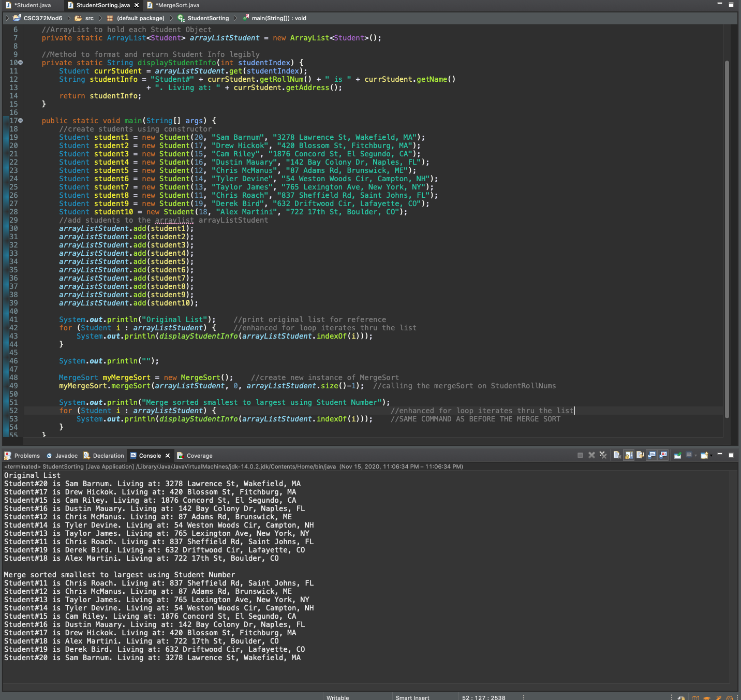The width and height of the screenshot is (741, 700).
Task: Maximize the editor area
Action: [x=731, y=4]
